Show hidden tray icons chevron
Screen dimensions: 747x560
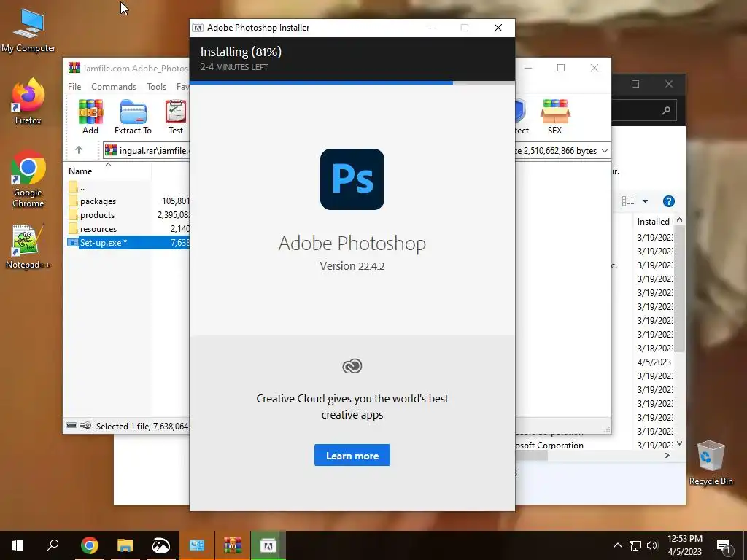617,545
